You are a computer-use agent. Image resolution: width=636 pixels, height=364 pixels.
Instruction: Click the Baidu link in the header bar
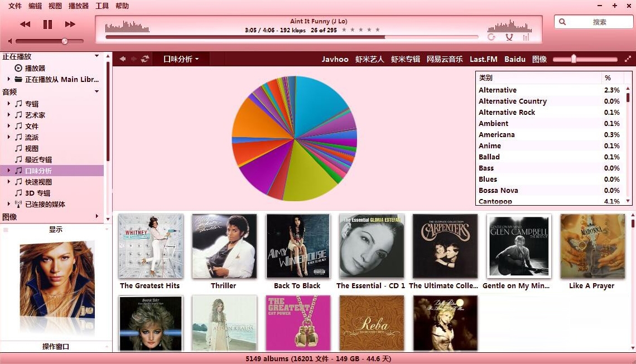pos(514,59)
